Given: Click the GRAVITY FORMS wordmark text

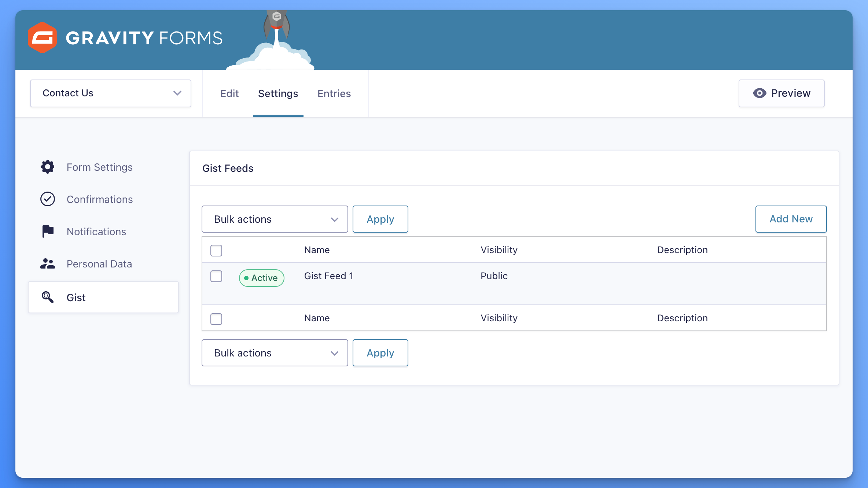Looking at the screenshot, I should (x=144, y=38).
